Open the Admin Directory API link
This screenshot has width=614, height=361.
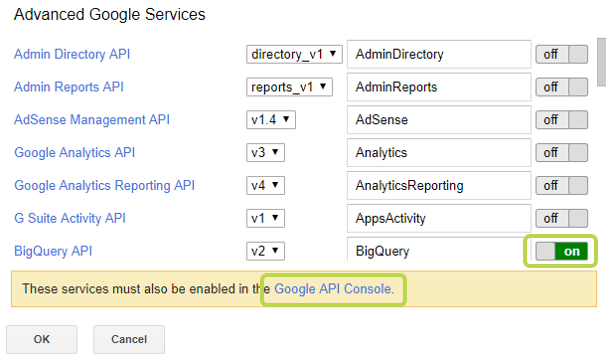72,54
